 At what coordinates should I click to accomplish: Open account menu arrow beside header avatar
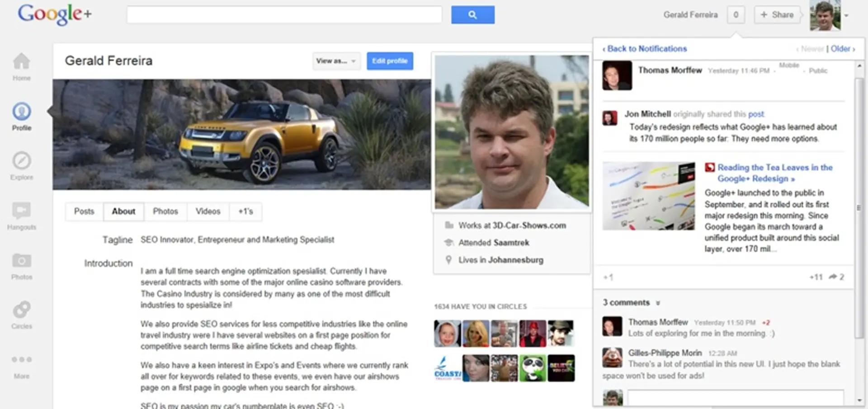click(846, 16)
